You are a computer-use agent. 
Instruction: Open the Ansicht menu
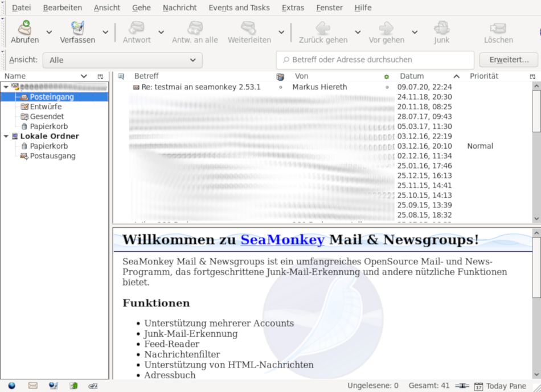[x=107, y=7]
